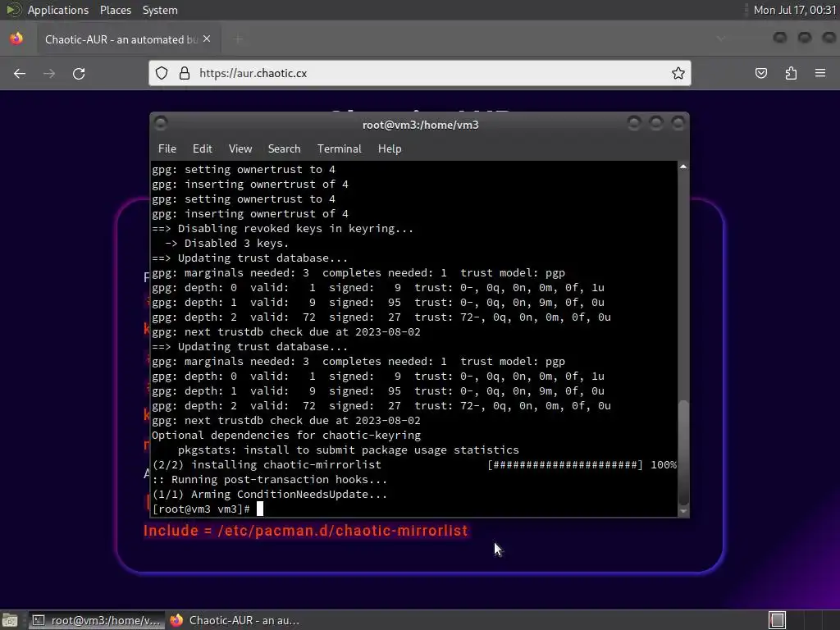The height and width of the screenshot is (630, 840).
Task: Switch to Chaotic-AUR Firefox taskbar entry
Action: [x=235, y=620]
